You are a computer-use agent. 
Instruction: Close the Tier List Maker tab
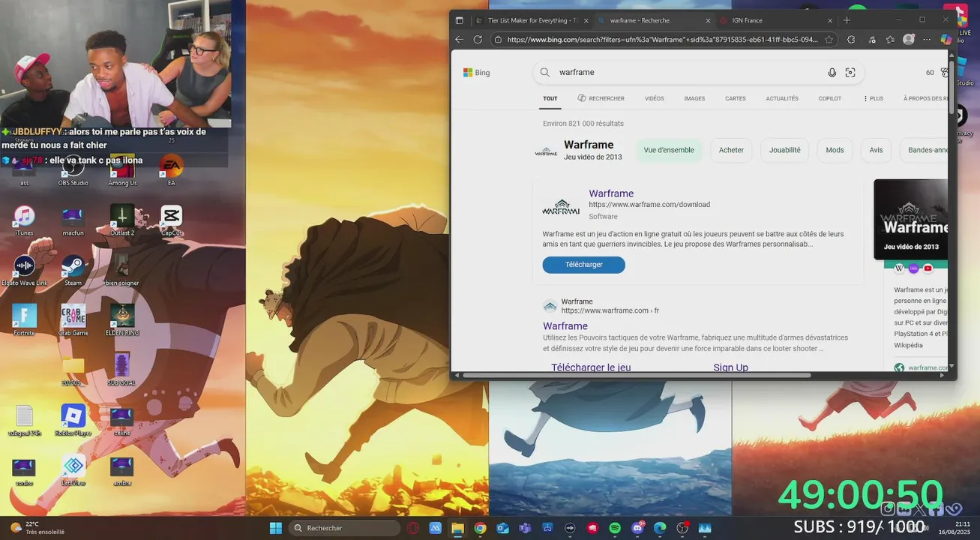[x=586, y=20]
